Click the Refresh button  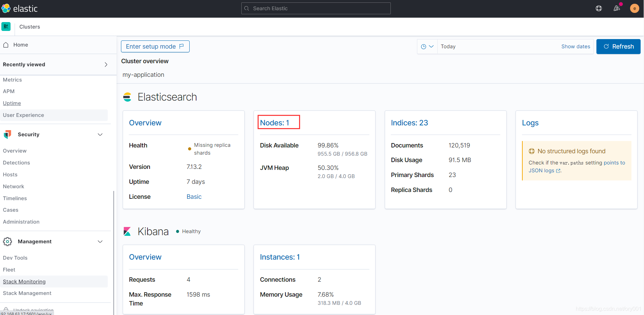point(619,47)
